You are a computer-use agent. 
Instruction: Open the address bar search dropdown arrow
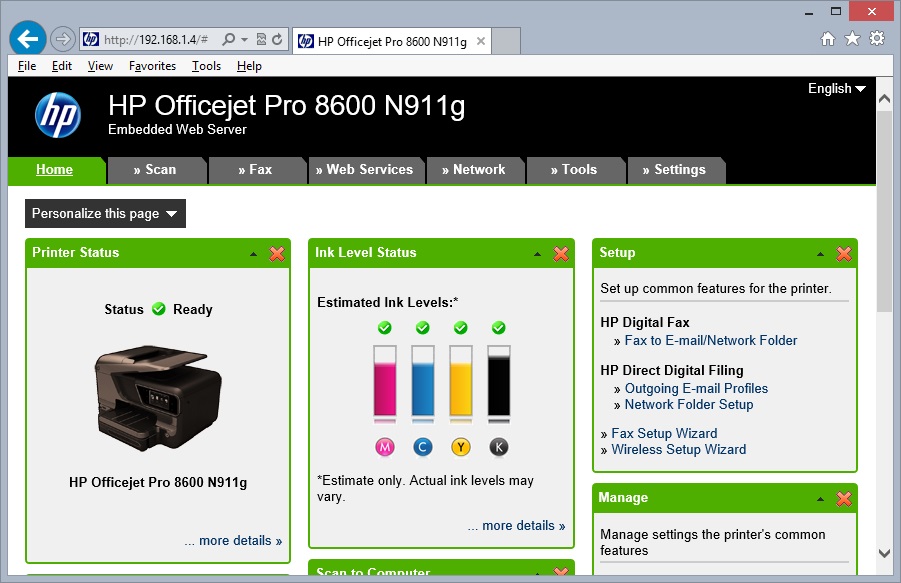(244, 40)
